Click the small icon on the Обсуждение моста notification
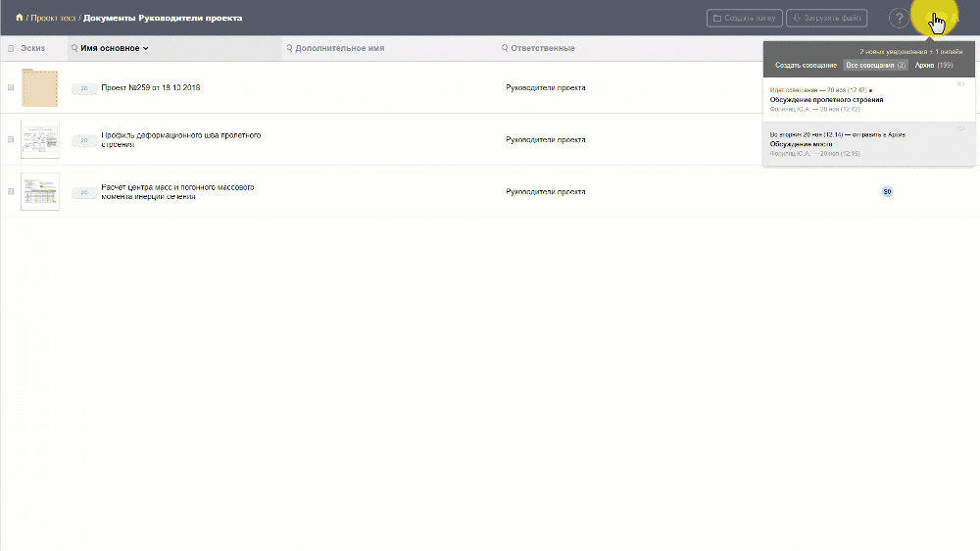Image resolution: width=980 pixels, height=551 pixels. pyautogui.click(x=960, y=128)
